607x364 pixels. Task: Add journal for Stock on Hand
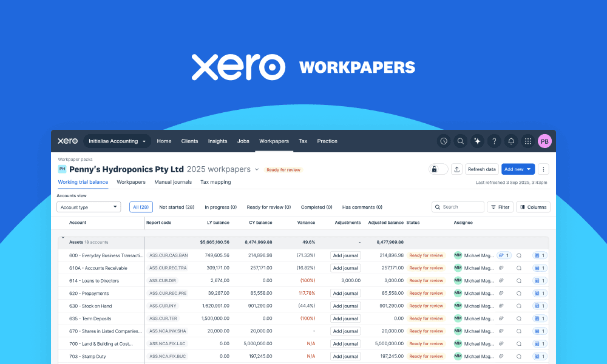tap(345, 306)
